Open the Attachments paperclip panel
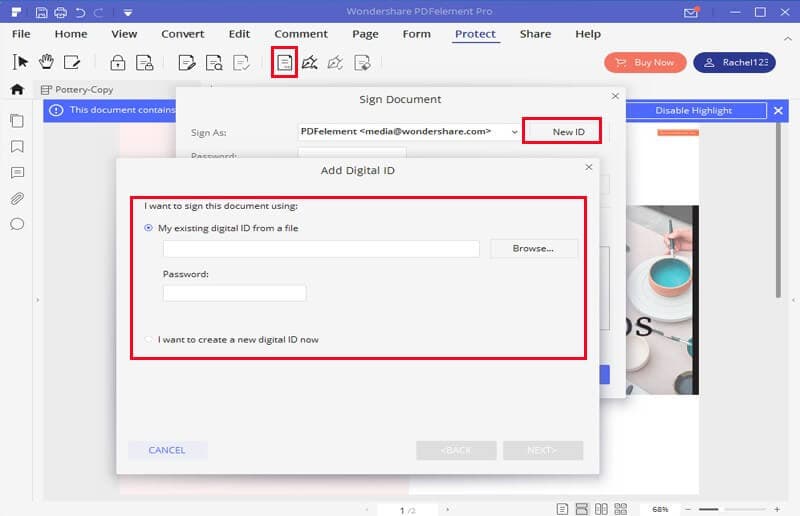Viewport: 800px width, 516px height. [17, 199]
